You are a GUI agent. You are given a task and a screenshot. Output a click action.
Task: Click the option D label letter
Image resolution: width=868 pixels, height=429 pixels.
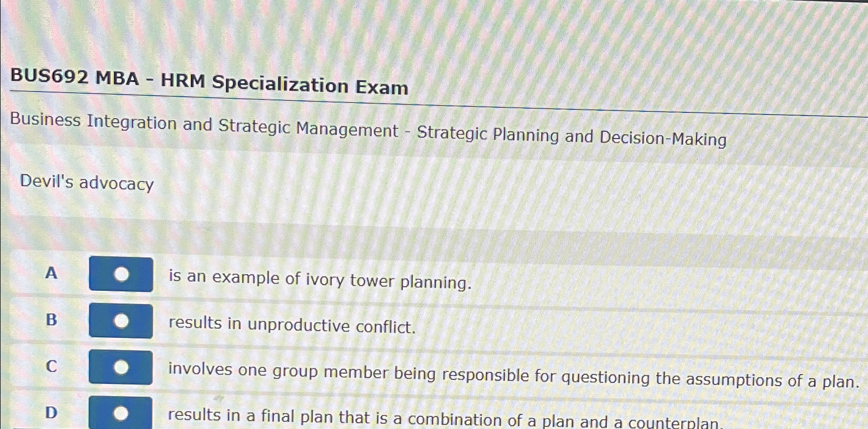[x=51, y=412]
